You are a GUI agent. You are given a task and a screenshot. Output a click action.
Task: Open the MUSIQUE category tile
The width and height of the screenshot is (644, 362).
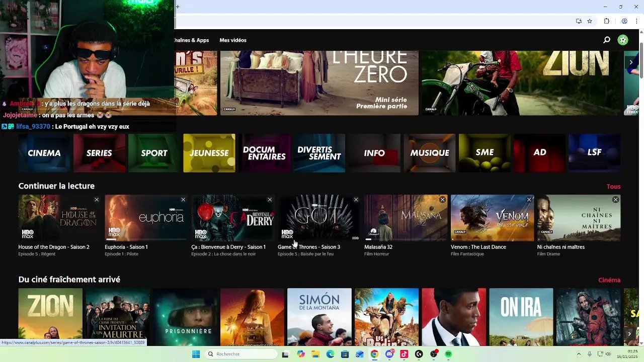(429, 153)
